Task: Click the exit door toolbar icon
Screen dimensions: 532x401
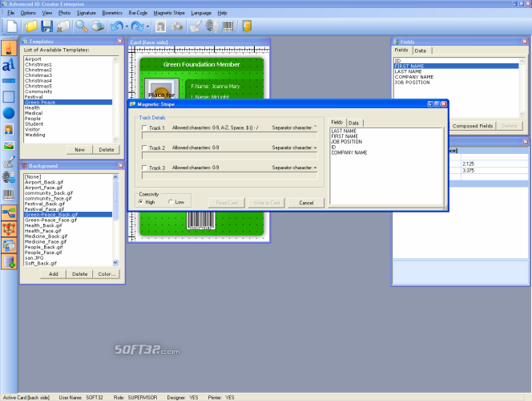Action: [x=247, y=26]
